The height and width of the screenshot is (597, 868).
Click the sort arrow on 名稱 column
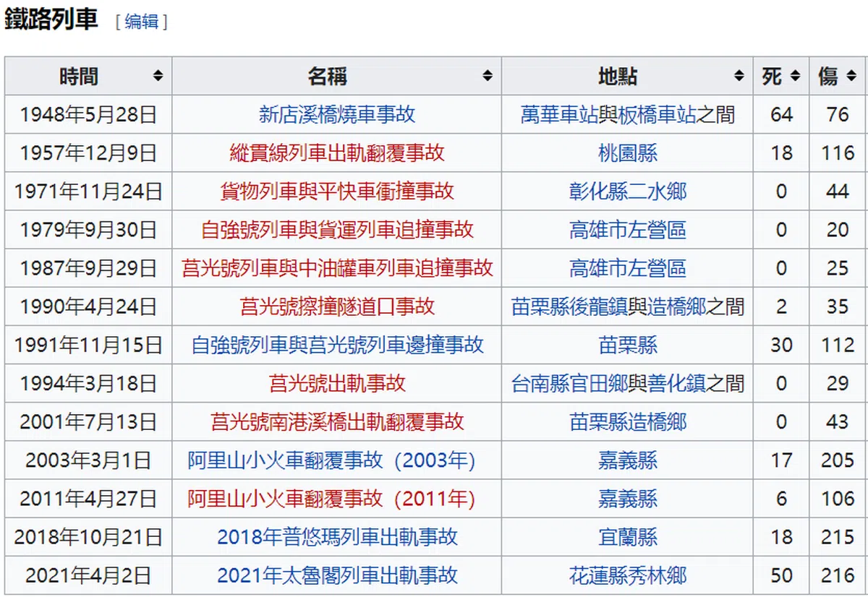pos(489,76)
